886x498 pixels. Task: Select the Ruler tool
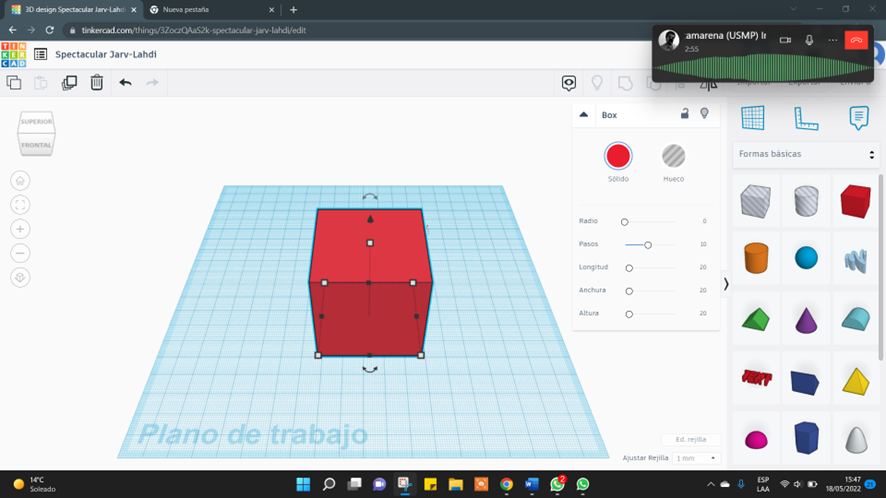(806, 118)
